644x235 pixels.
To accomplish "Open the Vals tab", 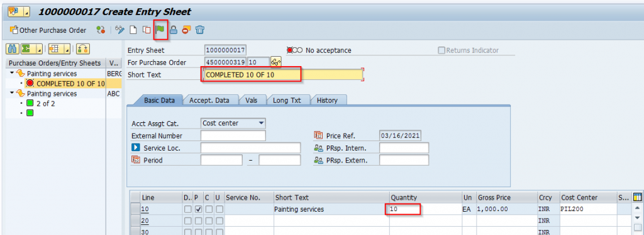I will pyautogui.click(x=251, y=100).
